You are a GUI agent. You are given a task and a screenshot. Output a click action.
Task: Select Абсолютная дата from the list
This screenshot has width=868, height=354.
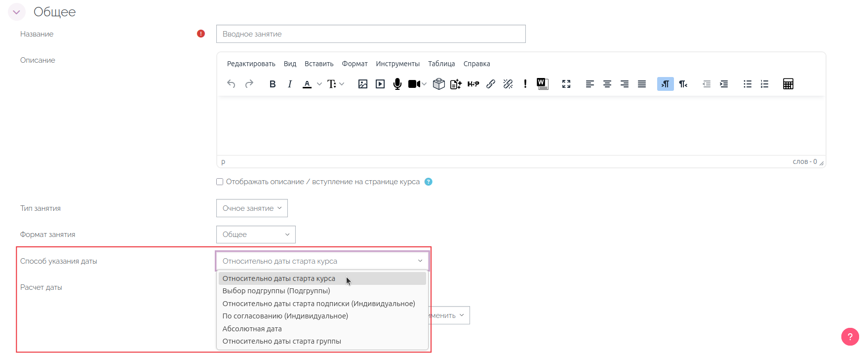coord(252,329)
